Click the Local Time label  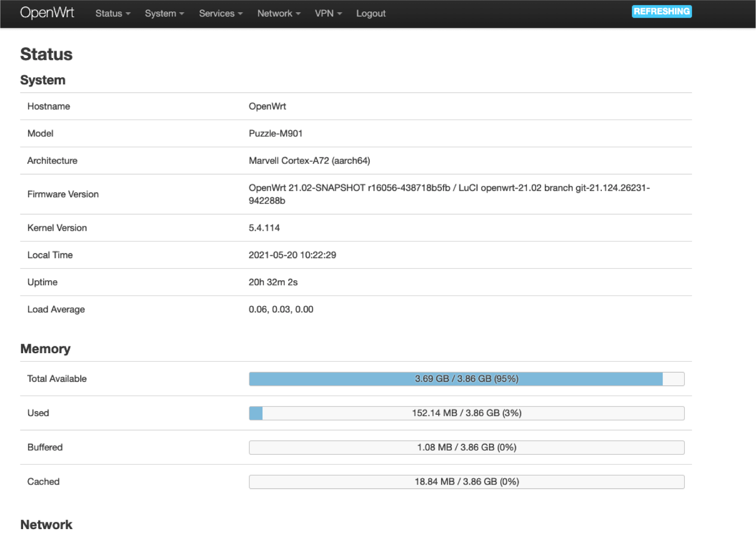pyautogui.click(x=50, y=255)
